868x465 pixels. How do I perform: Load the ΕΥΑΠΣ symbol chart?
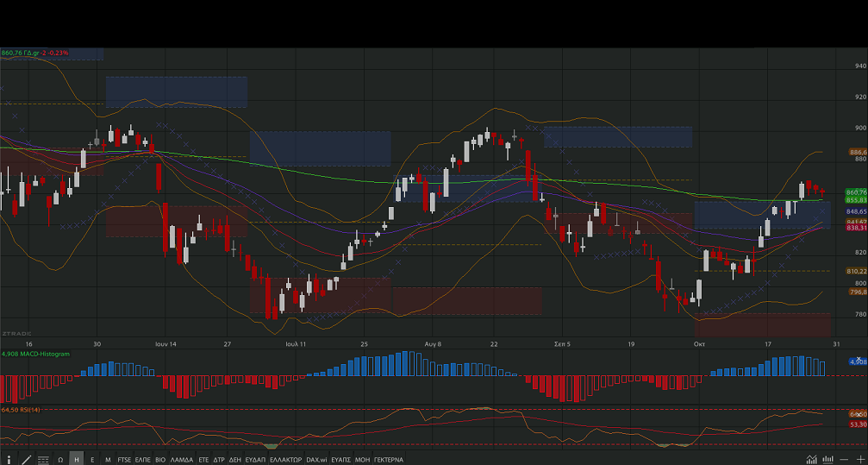click(341, 460)
